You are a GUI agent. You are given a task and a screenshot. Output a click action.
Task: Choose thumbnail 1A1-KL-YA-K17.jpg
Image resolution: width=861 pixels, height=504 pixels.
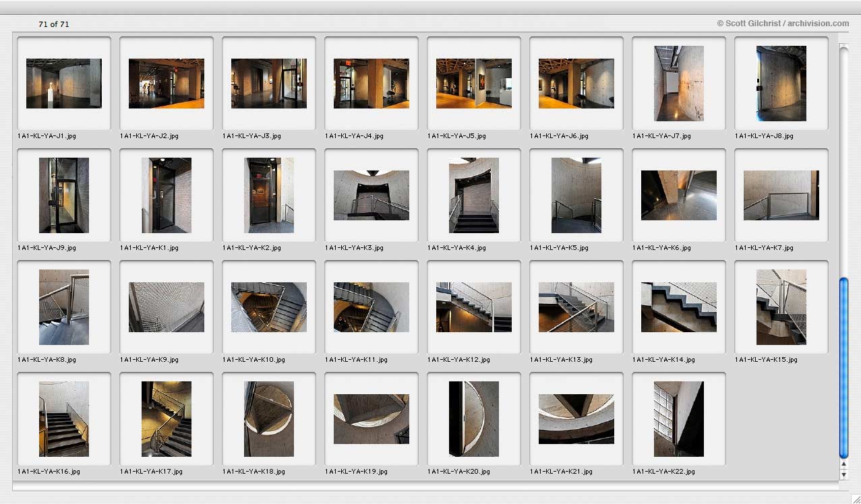click(x=167, y=419)
